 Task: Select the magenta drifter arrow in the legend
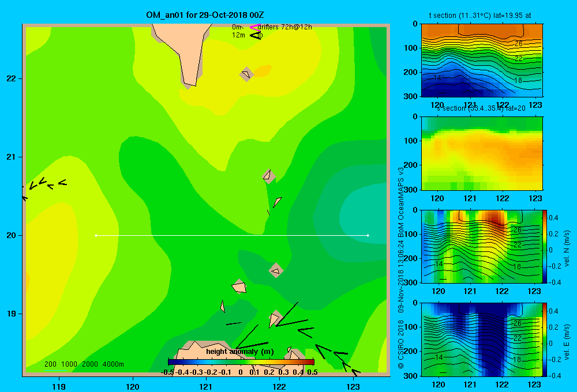(x=254, y=27)
